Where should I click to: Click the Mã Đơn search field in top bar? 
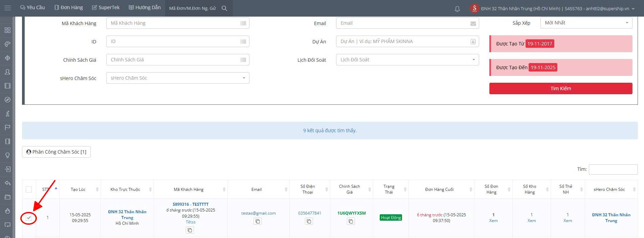(x=193, y=8)
